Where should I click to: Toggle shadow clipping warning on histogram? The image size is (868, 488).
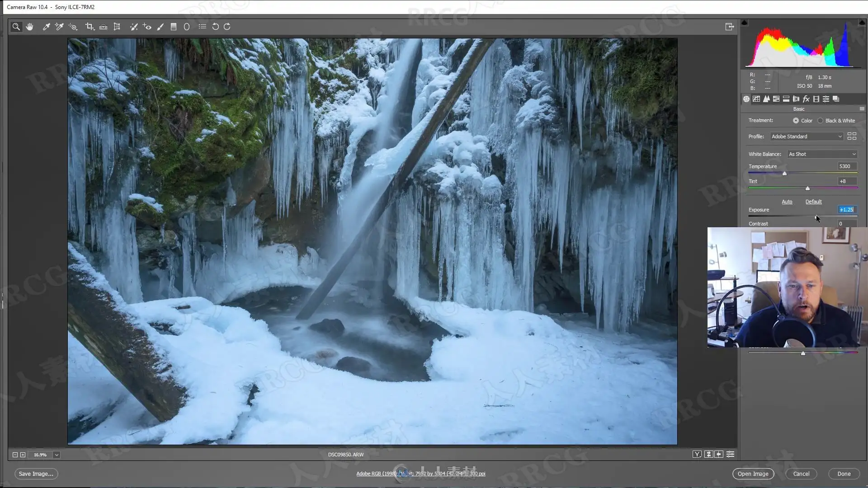pyautogui.click(x=745, y=22)
